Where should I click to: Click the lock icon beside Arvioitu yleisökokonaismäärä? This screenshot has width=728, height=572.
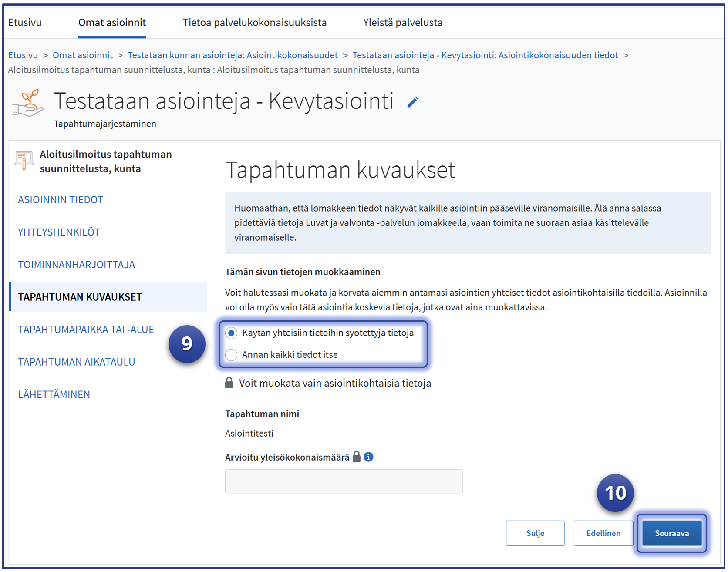click(357, 457)
